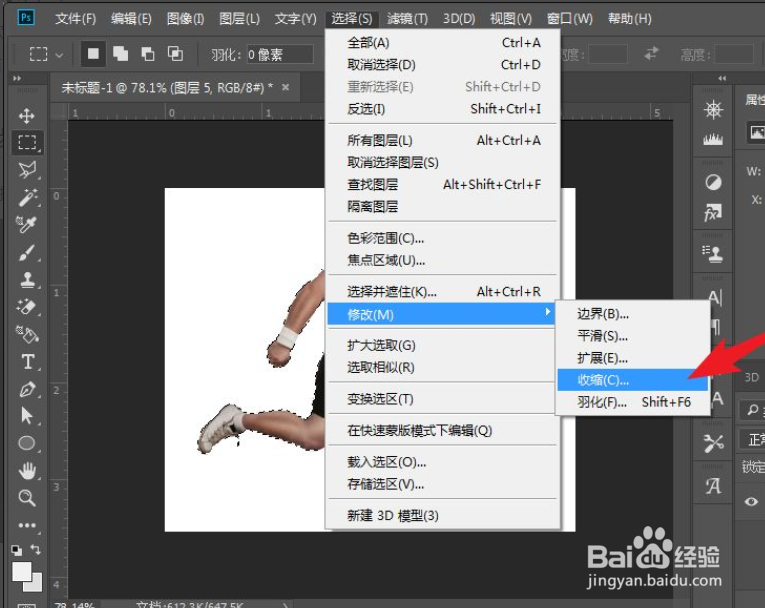Open the 图像(I) menu
The image size is (765, 608).
[x=185, y=19]
